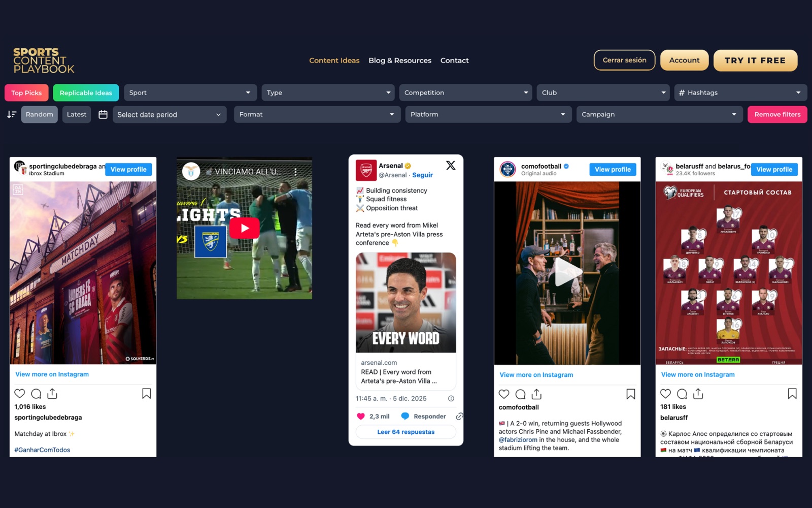
Task: Open the YouTube video options menu
Action: [295, 172]
